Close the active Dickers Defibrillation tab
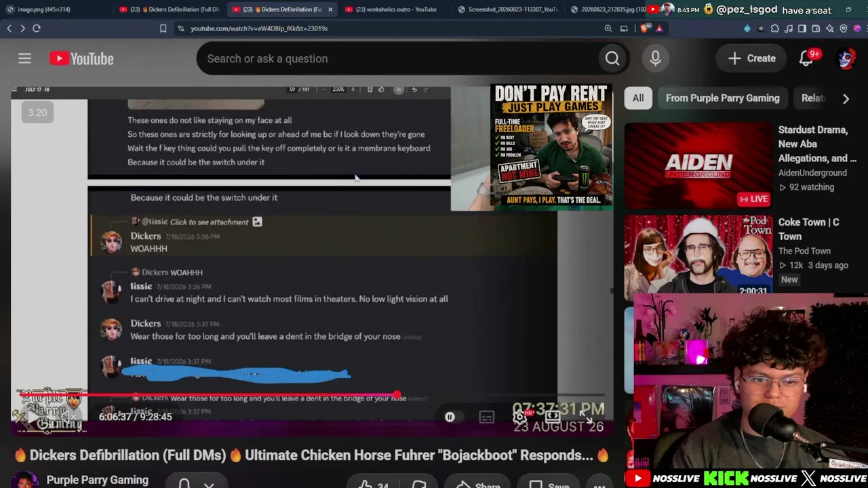Screen dimensions: 868x488 tap(330, 9)
